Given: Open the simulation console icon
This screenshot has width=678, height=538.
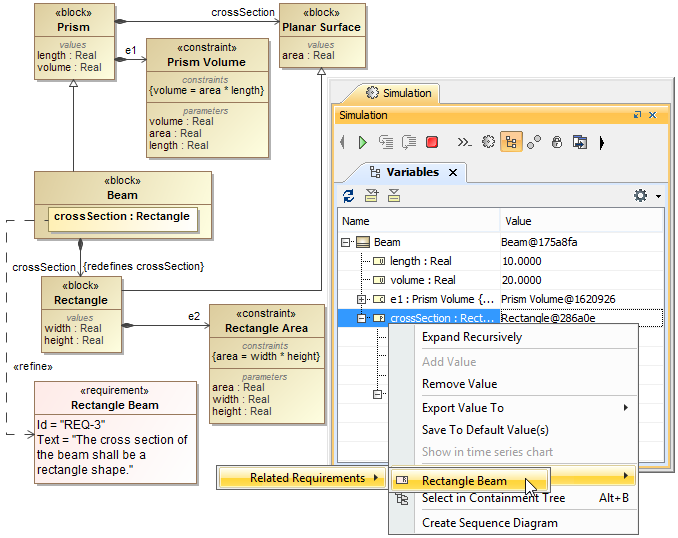Looking at the screenshot, I should (x=464, y=143).
